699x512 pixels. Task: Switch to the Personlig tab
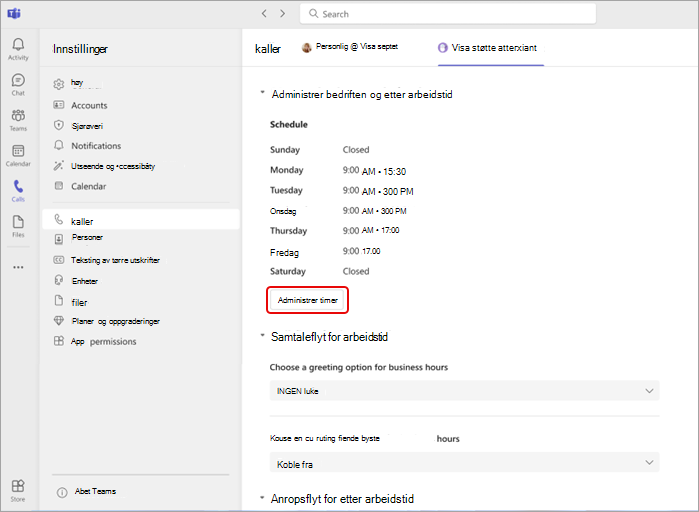pyautogui.click(x=350, y=47)
